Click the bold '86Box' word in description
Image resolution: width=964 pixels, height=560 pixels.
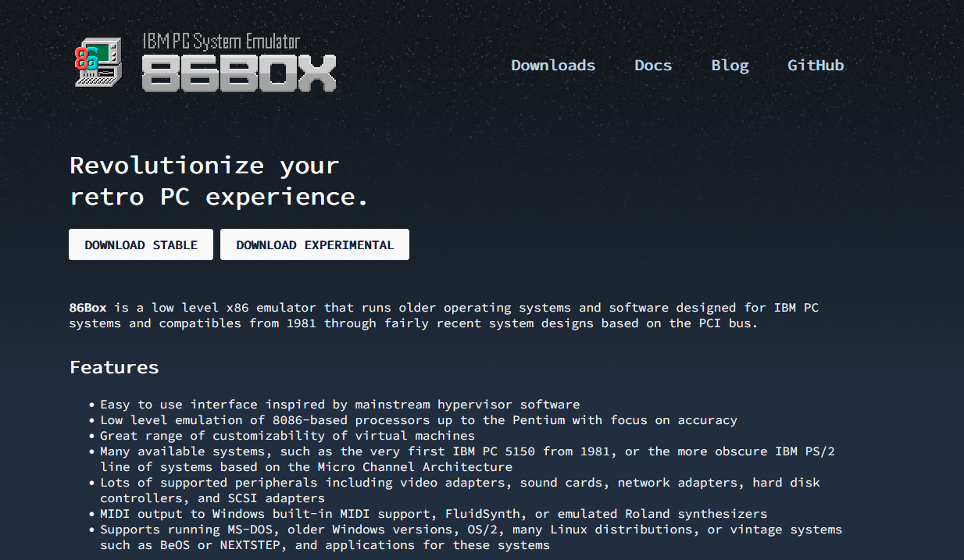click(x=87, y=308)
